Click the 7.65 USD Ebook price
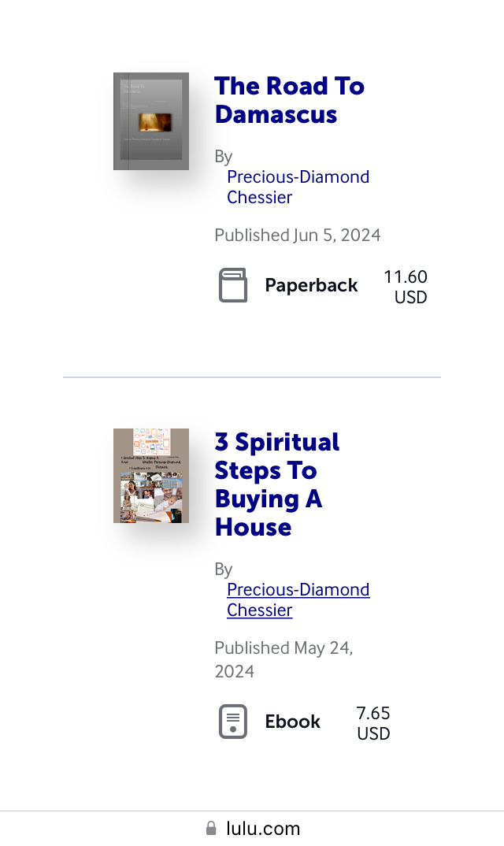 [x=373, y=723]
